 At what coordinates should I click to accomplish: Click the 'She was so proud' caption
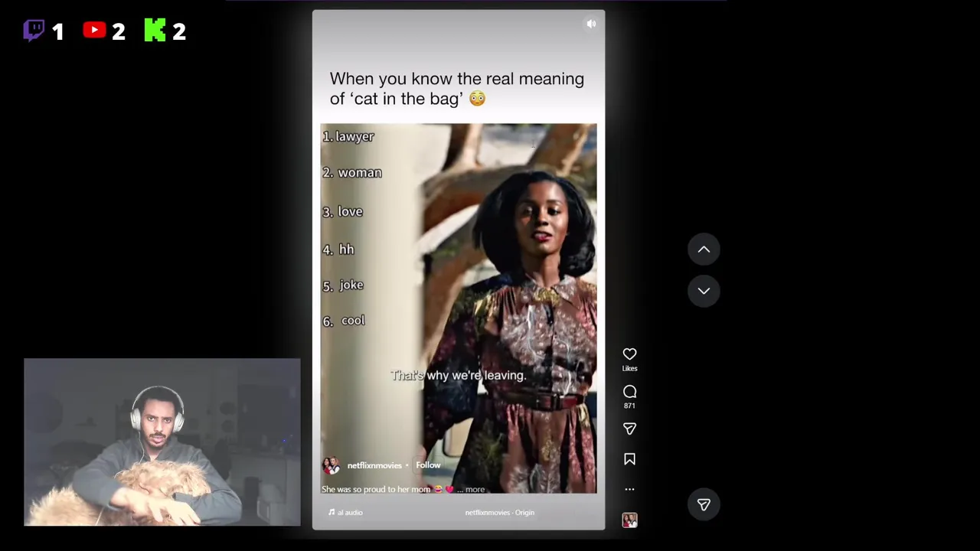(377, 490)
